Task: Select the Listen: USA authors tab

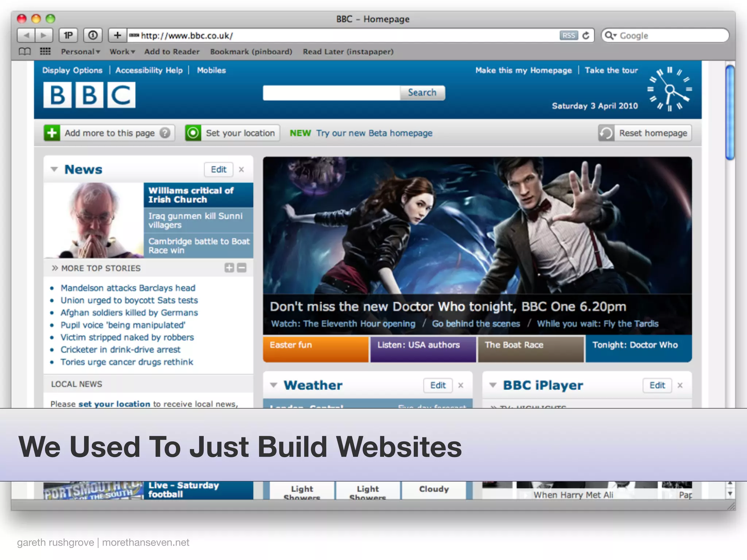Action: coord(423,349)
